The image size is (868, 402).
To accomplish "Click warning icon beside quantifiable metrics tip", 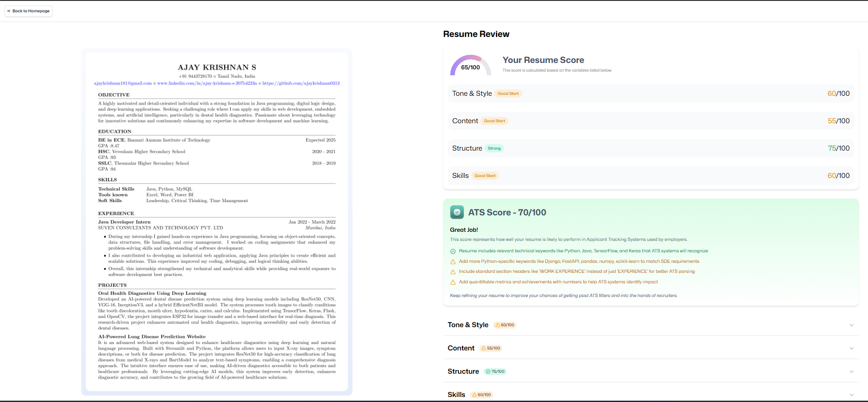I will (x=453, y=282).
